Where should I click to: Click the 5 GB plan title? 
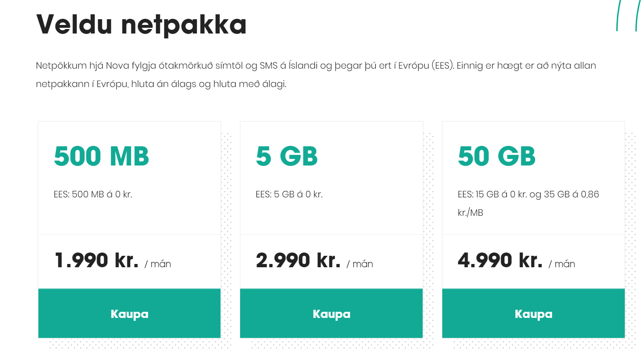coord(287,156)
